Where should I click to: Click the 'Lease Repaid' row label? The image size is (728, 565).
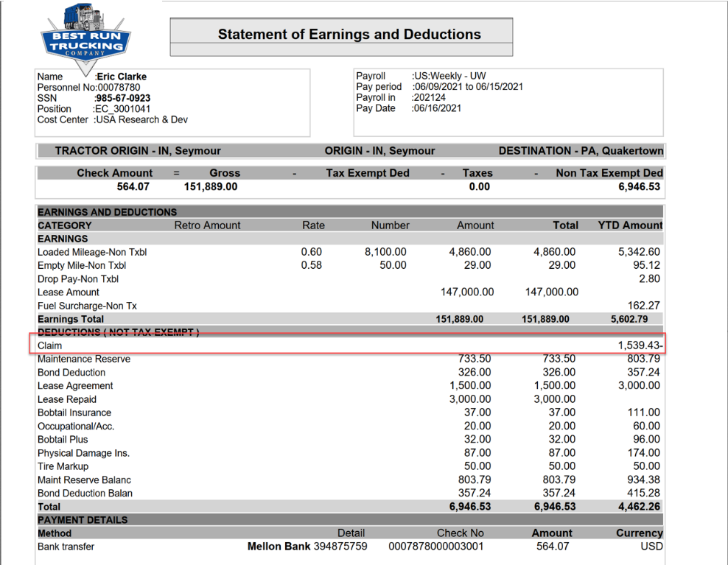[67, 399]
